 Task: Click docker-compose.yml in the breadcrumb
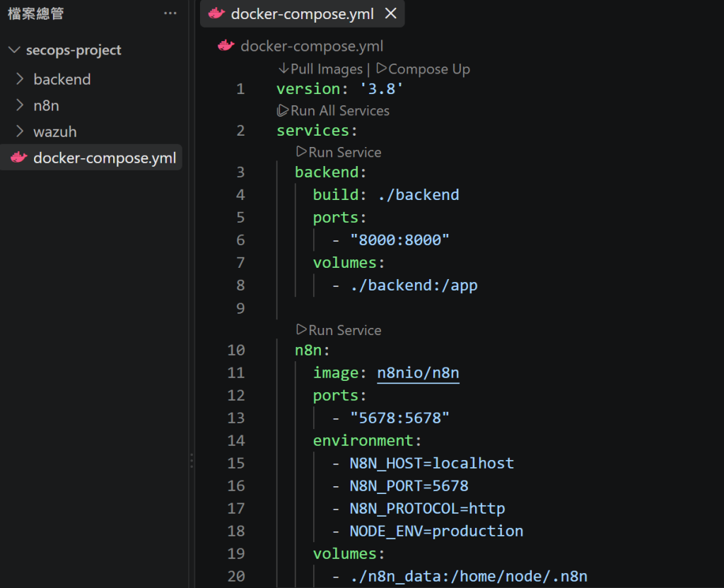[x=312, y=46]
